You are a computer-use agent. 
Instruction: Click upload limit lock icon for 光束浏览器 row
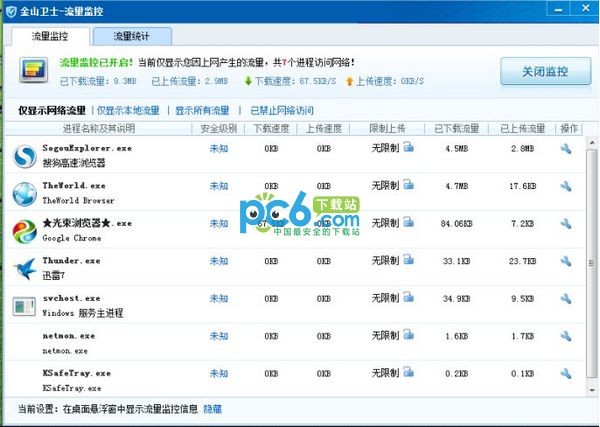pos(409,222)
